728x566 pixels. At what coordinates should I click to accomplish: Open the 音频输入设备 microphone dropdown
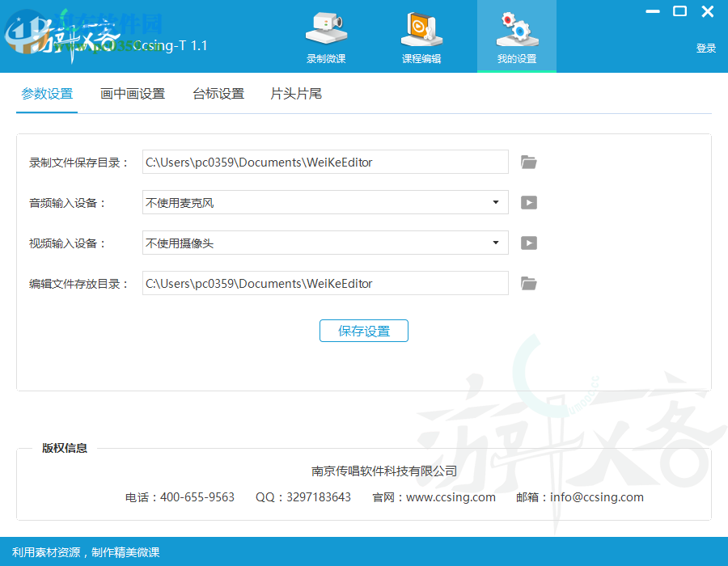point(496,202)
